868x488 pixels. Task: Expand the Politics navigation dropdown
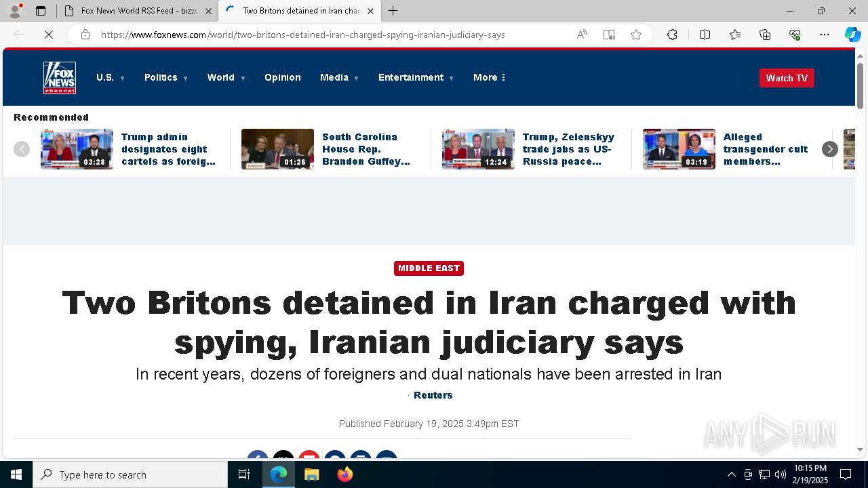click(166, 77)
